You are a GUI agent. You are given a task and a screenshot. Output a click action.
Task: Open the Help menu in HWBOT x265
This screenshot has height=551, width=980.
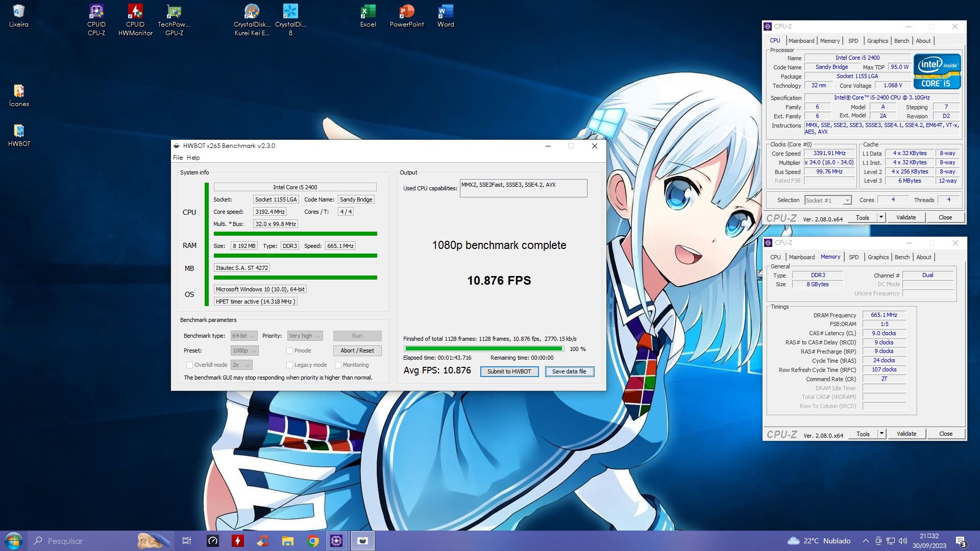193,157
